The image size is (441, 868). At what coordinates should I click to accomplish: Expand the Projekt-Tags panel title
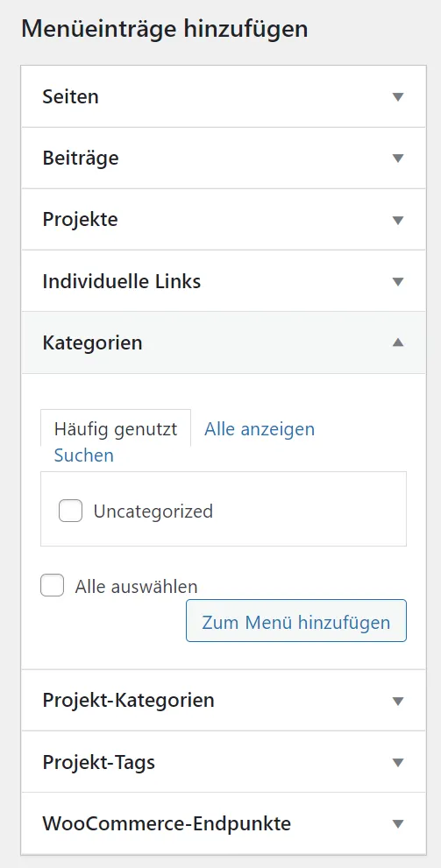98,762
